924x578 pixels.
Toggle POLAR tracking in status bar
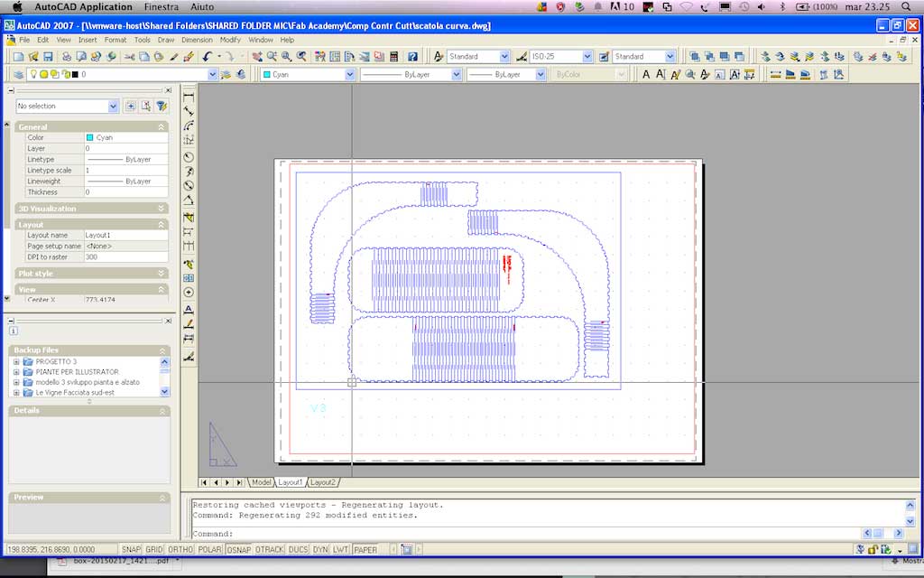209,549
